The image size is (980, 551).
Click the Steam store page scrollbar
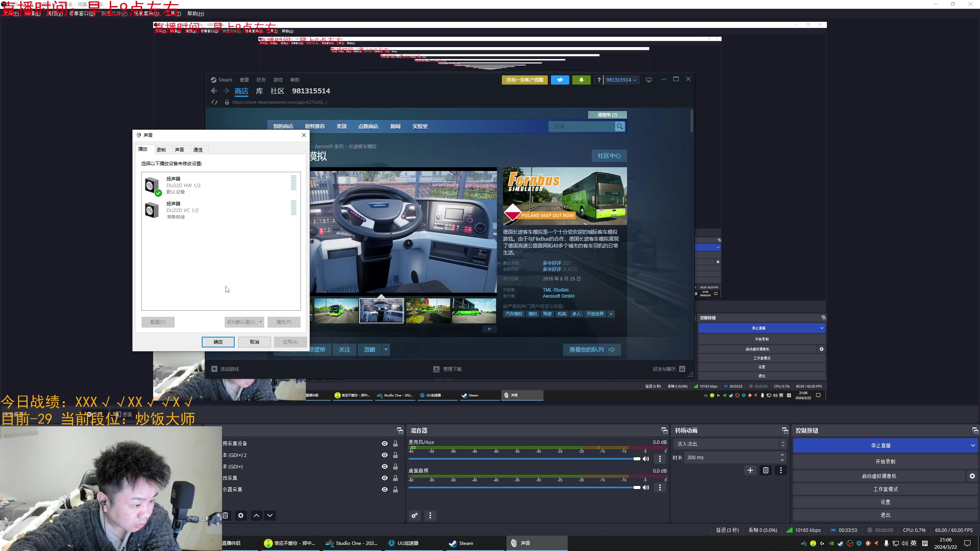pyautogui.click(x=692, y=122)
